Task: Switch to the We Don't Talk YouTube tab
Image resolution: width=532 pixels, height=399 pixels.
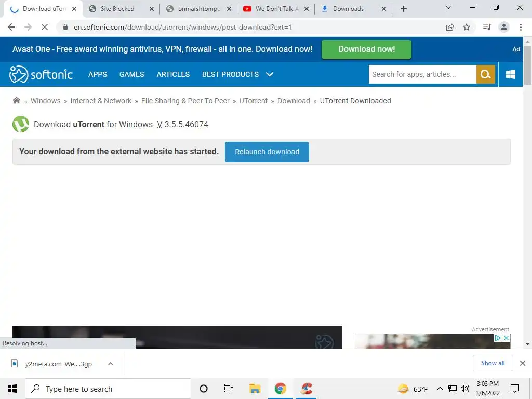Action: point(276,9)
